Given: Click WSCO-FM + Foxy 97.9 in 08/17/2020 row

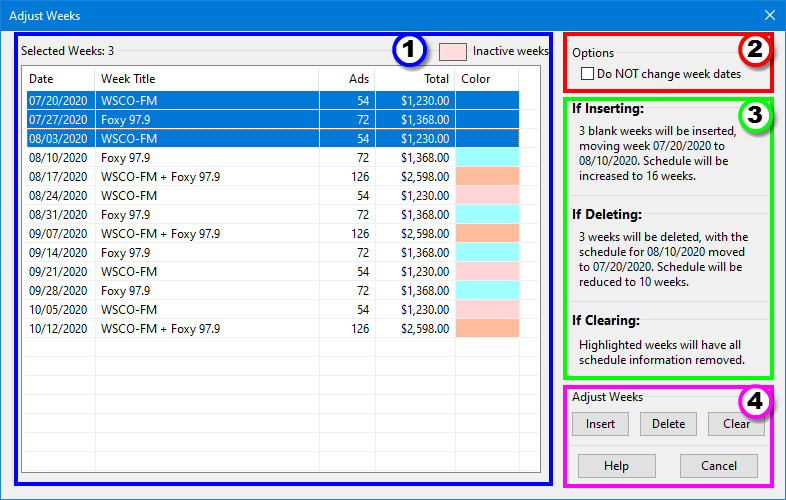Looking at the screenshot, I should [160, 177].
